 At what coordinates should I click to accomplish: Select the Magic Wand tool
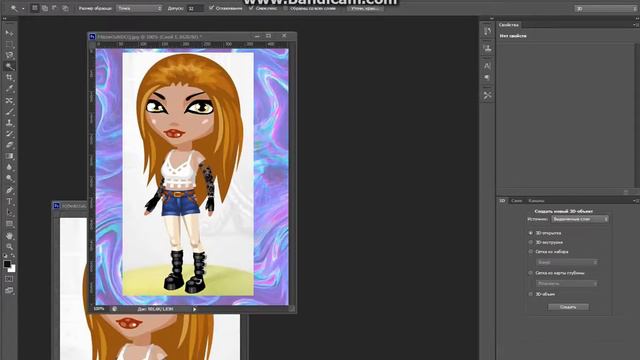pyautogui.click(x=9, y=66)
